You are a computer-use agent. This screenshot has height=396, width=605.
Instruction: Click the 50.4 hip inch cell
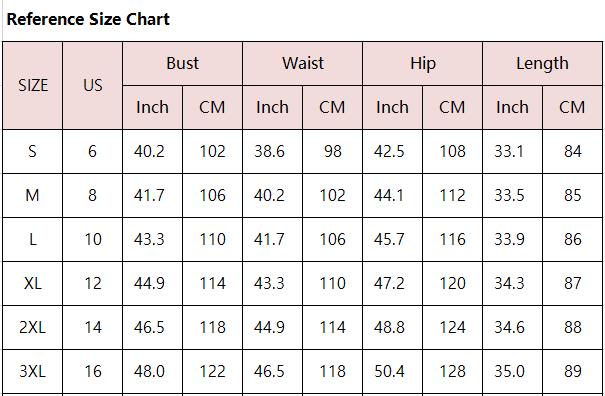point(392,371)
